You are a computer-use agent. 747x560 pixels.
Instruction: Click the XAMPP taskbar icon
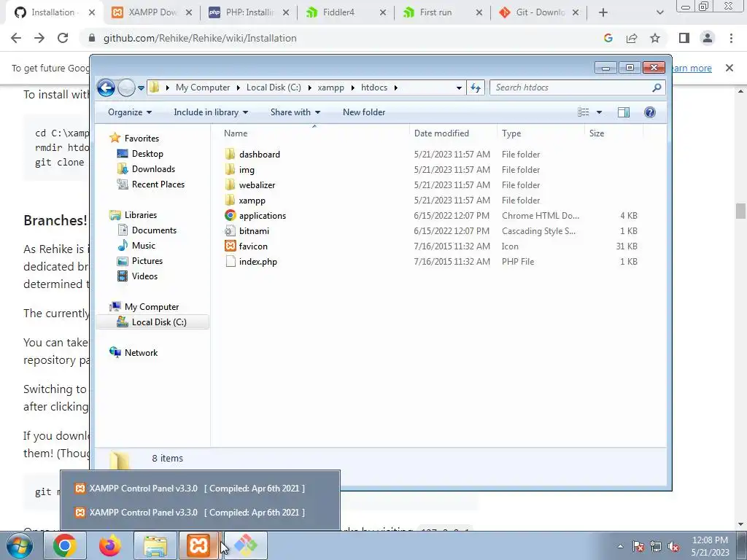(x=198, y=546)
